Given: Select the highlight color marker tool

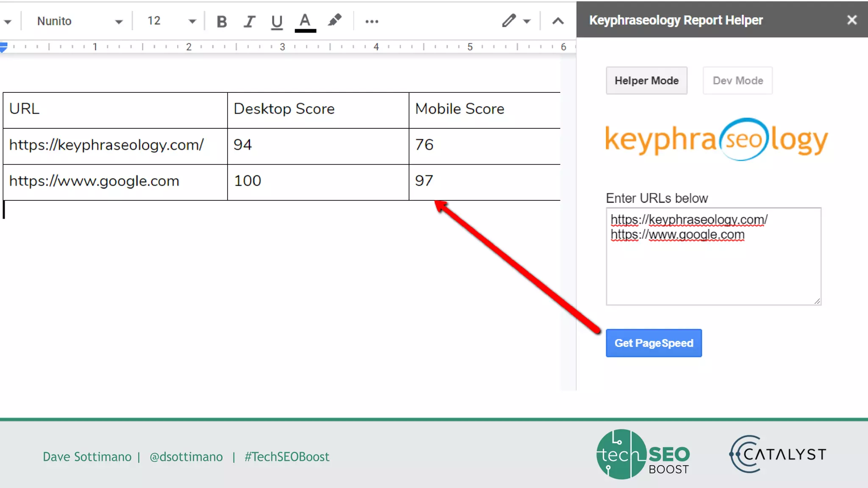Looking at the screenshot, I should coord(334,20).
